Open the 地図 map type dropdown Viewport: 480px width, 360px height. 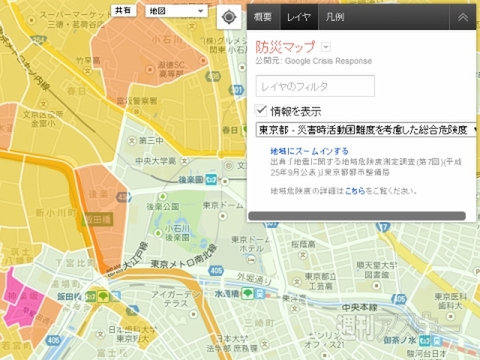click(177, 11)
